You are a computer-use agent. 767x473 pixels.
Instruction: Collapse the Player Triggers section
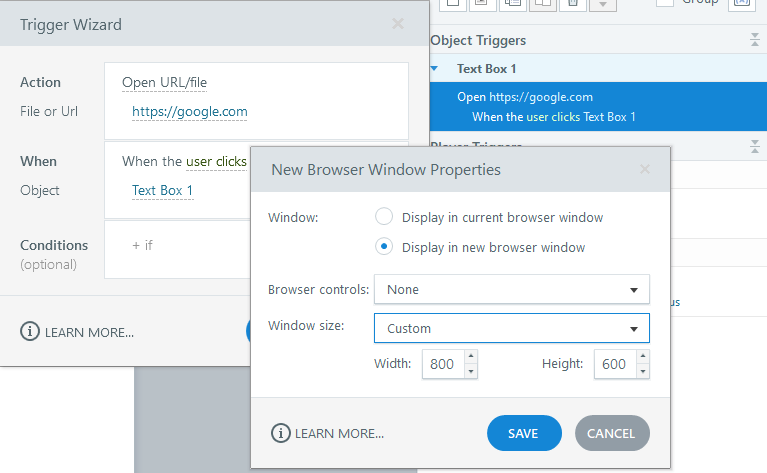[755, 146]
